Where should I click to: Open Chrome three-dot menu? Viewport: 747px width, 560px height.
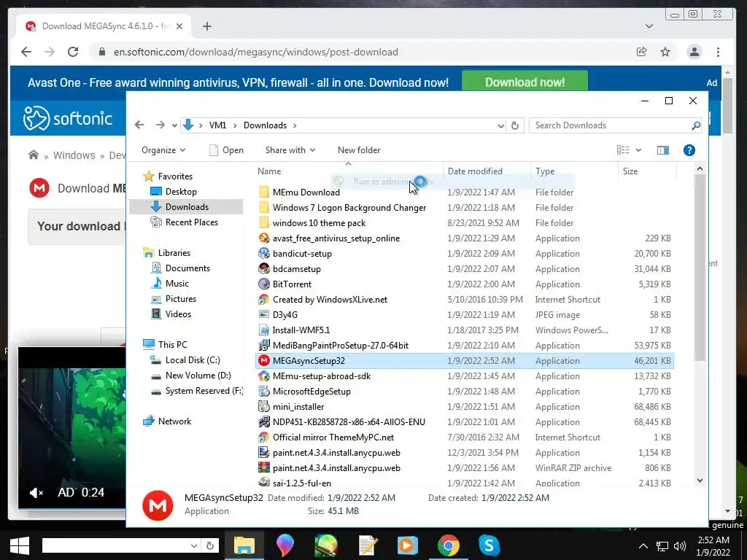click(718, 52)
